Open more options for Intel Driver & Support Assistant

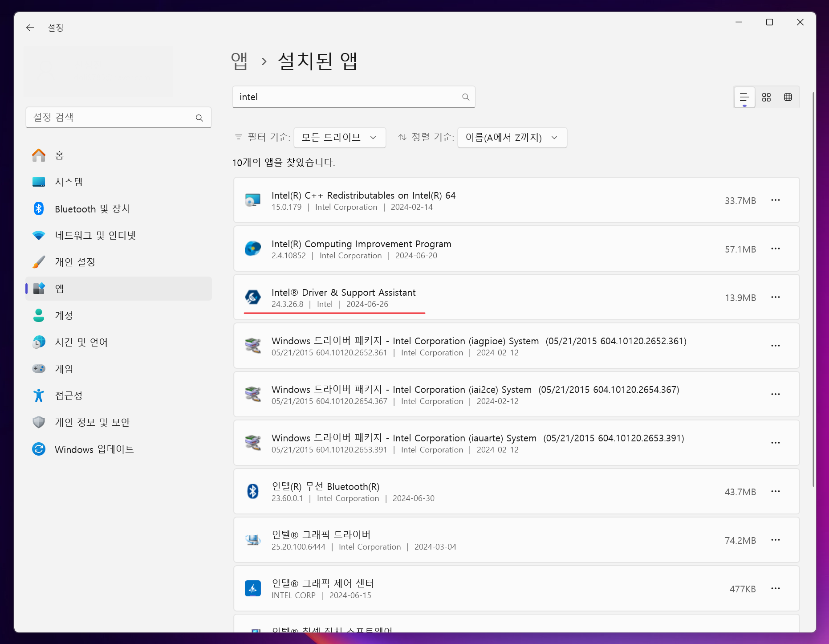(776, 298)
